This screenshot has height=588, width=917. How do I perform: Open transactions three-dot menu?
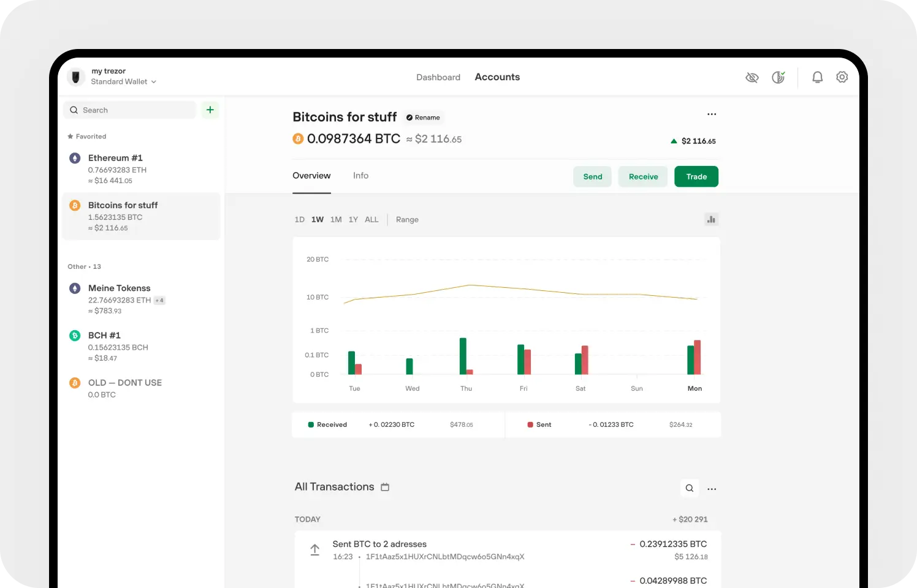711,489
